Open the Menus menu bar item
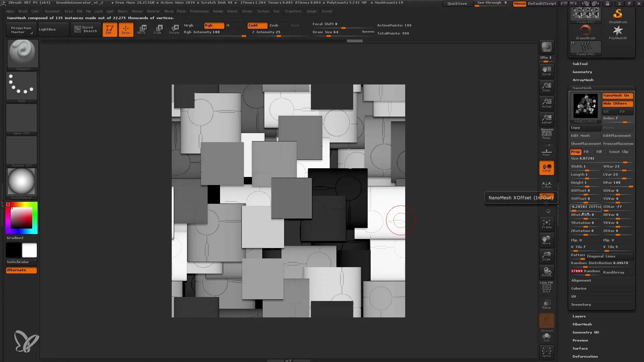Viewport: 644px width, 362px height. pyautogui.click(x=519, y=4)
